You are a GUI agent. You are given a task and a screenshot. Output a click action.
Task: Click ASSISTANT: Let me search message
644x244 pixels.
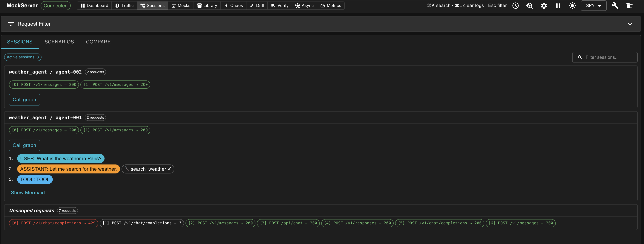pos(68,169)
